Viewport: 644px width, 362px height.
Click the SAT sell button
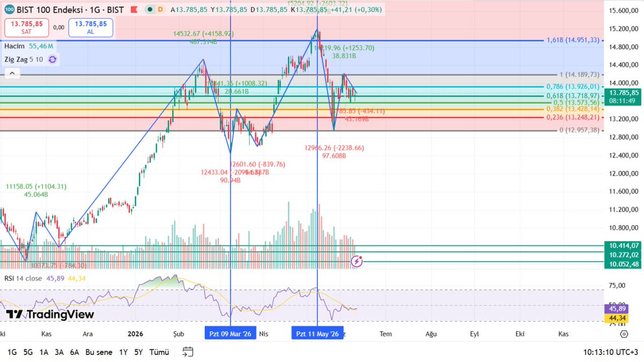(x=26, y=28)
